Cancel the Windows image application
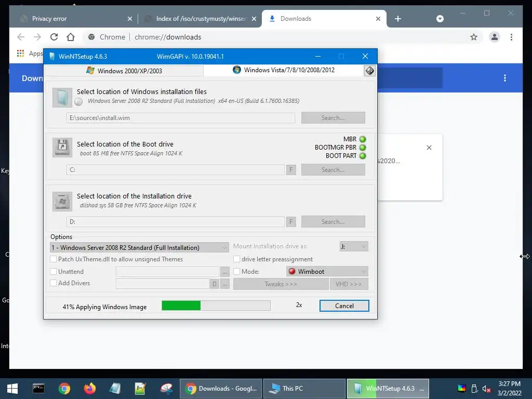 344,305
